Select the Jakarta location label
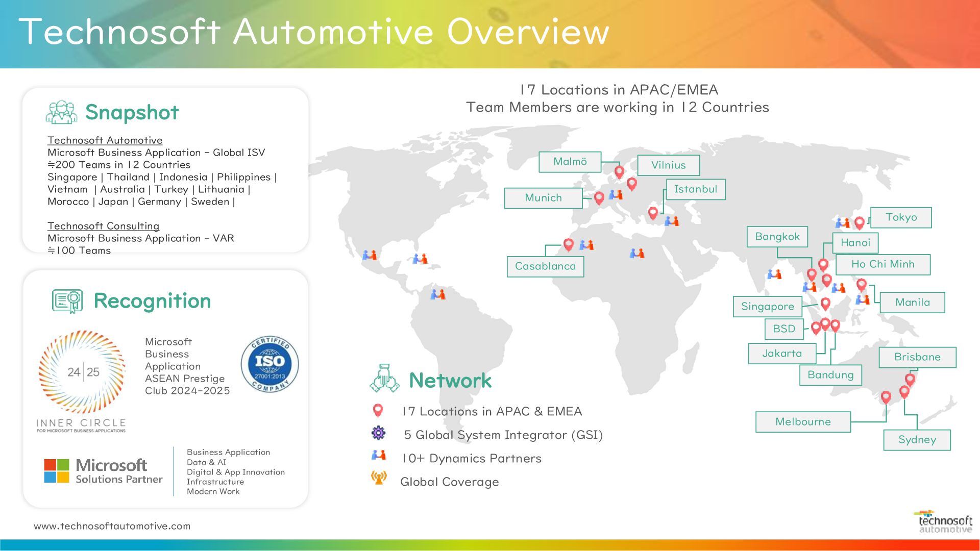The image size is (980, 551). coord(782,354)
